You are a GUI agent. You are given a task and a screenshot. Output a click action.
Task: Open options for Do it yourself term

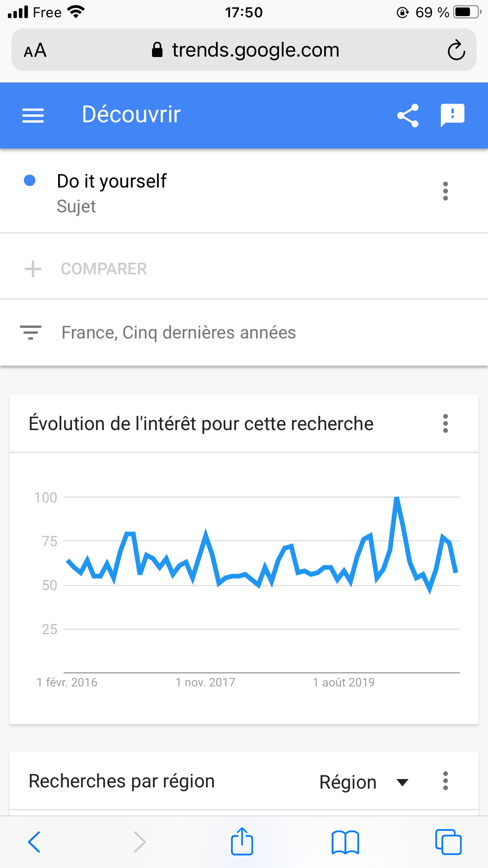coord(445,191)
